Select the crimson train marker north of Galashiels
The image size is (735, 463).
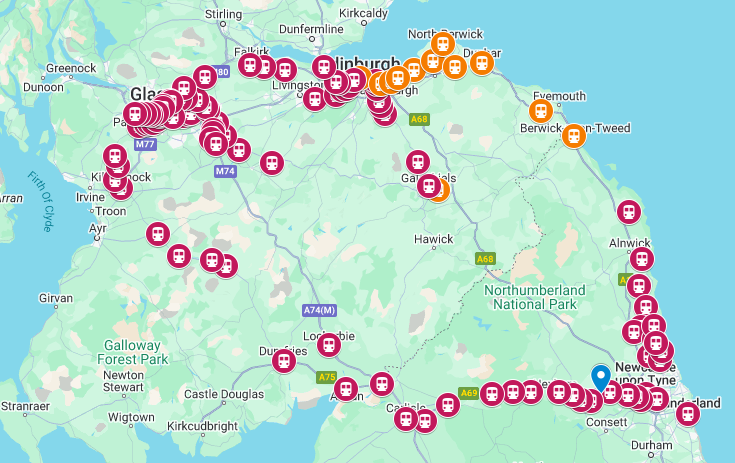click(x=418, y=162)
